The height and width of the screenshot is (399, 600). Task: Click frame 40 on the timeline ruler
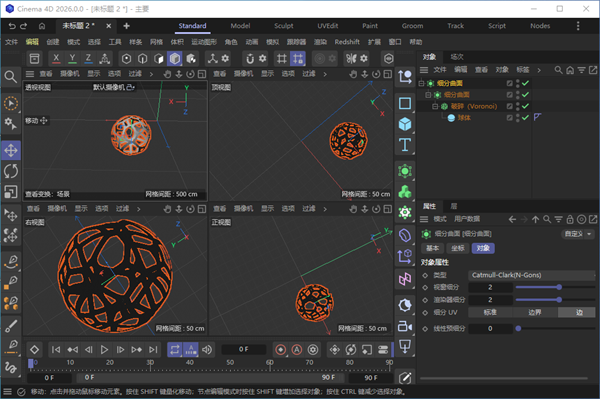[x=190, y=363]
